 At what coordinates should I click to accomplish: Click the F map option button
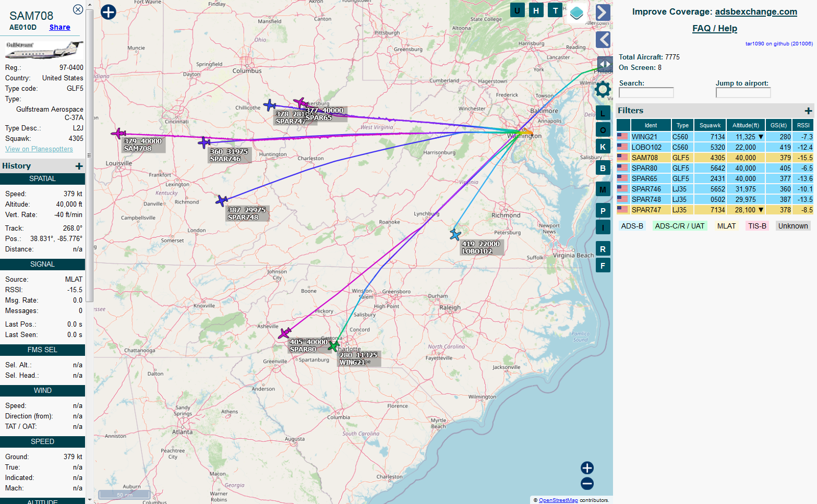[603, 266]
